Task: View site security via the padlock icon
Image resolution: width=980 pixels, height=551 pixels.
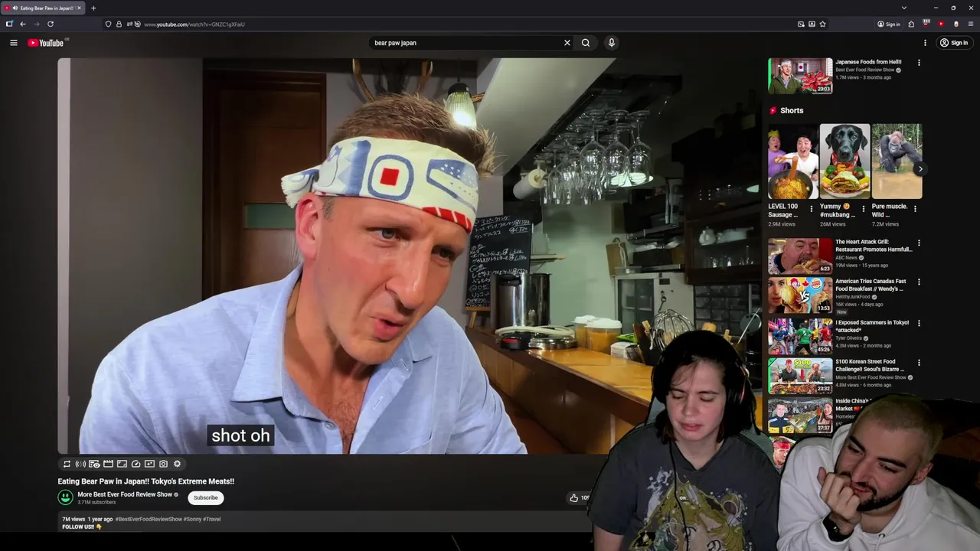Action: pyautogui.click(x=118, y=24)
